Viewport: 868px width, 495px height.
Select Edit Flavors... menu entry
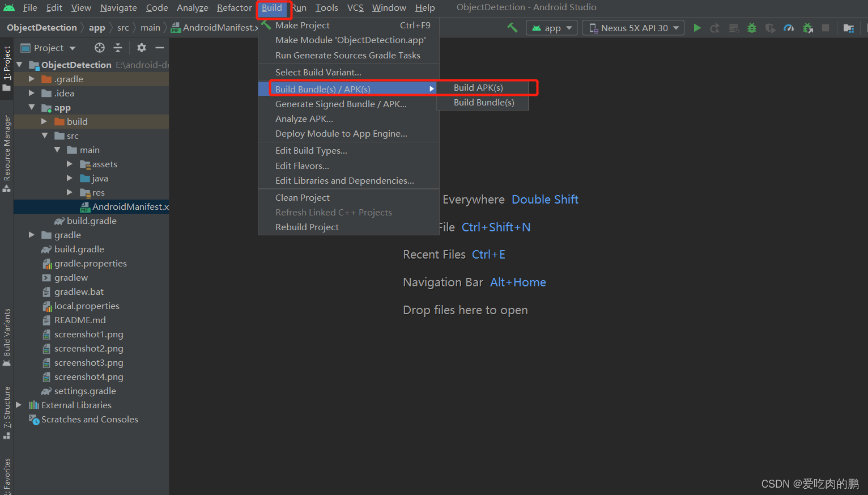click(x=348, y=166)
